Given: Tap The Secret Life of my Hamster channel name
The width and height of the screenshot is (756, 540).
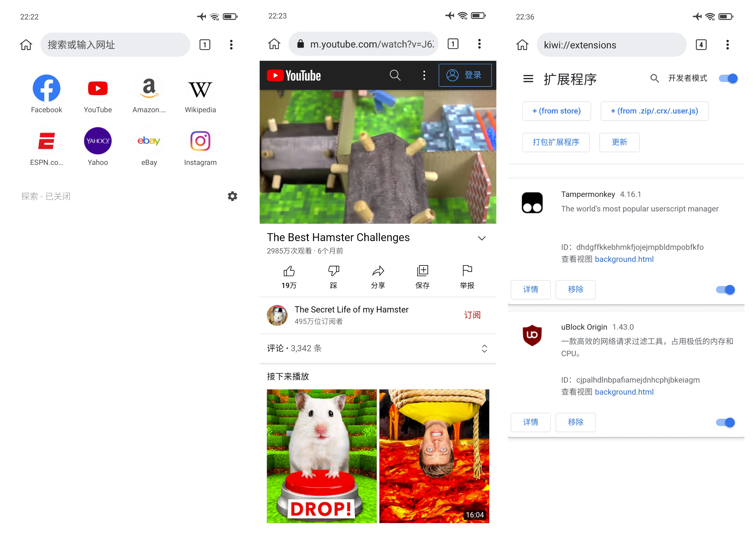Looking at the screenshot, I should click(x=351, y=309).
